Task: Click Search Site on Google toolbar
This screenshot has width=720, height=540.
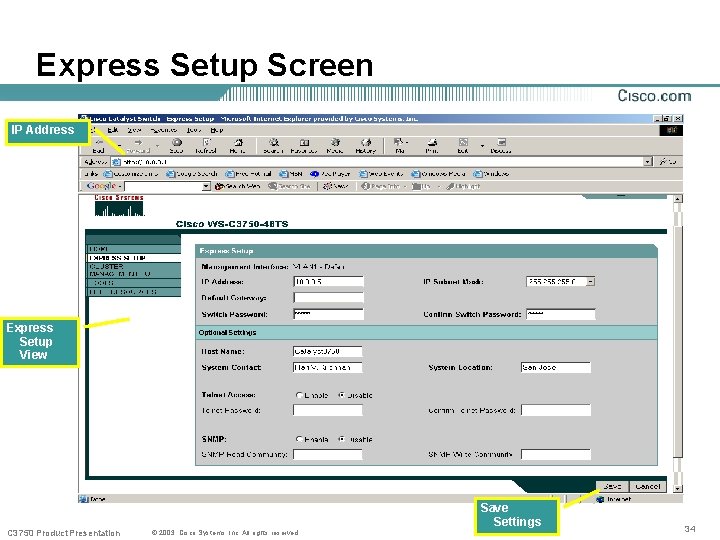Action: pyautogui.click(x=290, y=186)
